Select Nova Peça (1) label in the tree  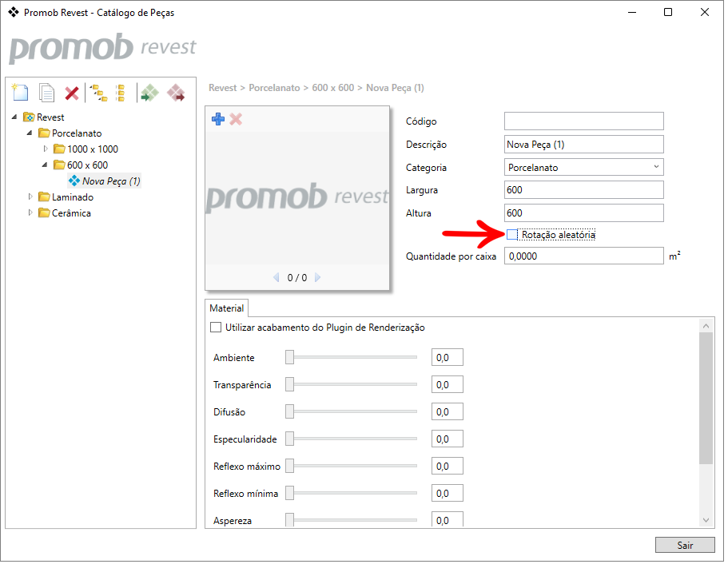click(x=112, y=181)
